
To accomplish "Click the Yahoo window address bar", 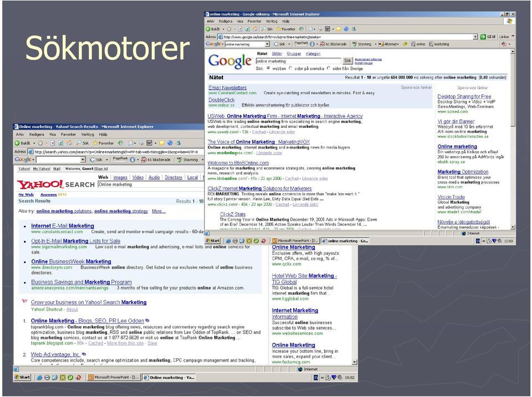I will 116,152.
